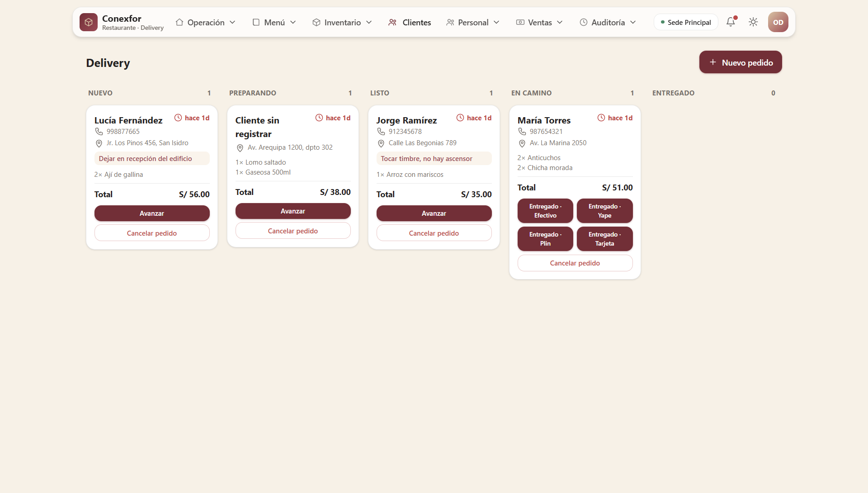Click the clock icon on María Torres card
This screenshot has height=493, width=868.
[601, 118]
